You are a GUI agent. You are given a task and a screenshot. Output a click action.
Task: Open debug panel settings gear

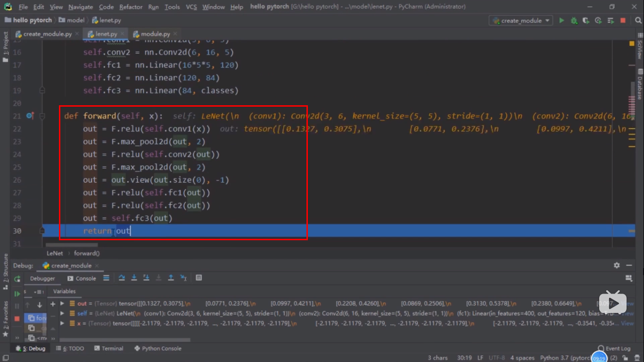(617, 265)
